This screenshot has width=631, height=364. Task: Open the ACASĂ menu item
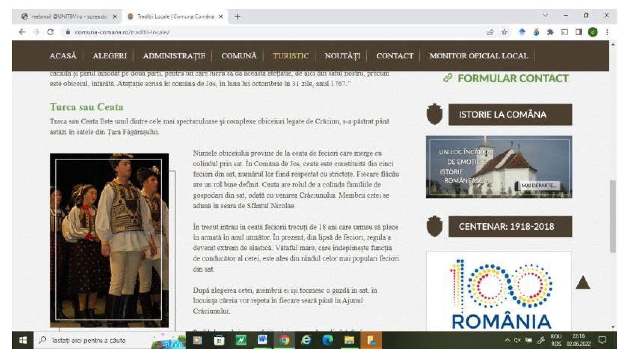point(63,56)
